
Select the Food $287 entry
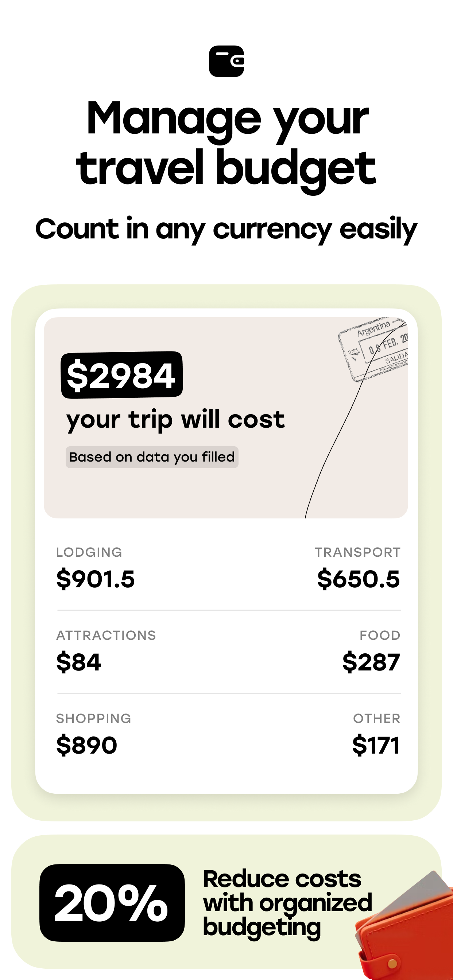371,651
